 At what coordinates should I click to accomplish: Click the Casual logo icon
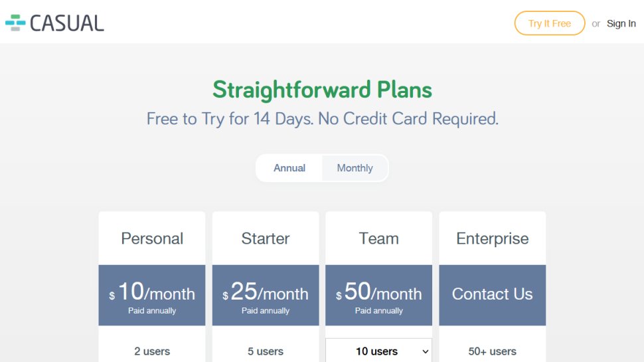[15, 23]
